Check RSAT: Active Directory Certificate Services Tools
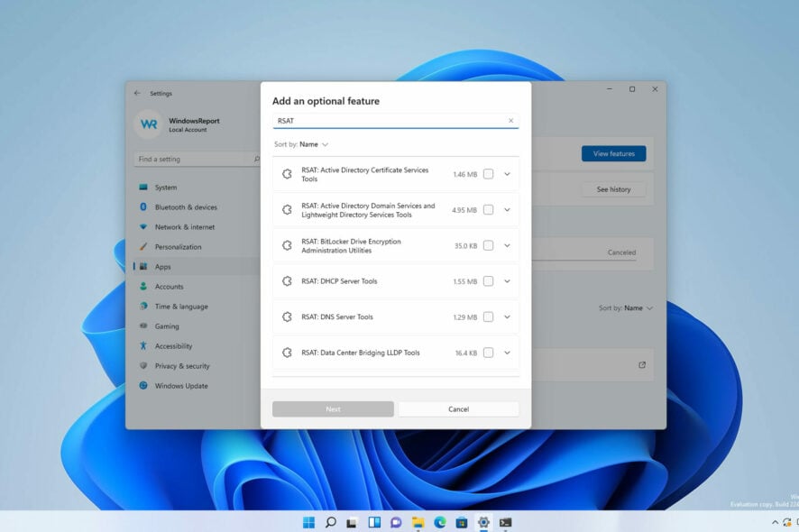 [x=488, y=174]
